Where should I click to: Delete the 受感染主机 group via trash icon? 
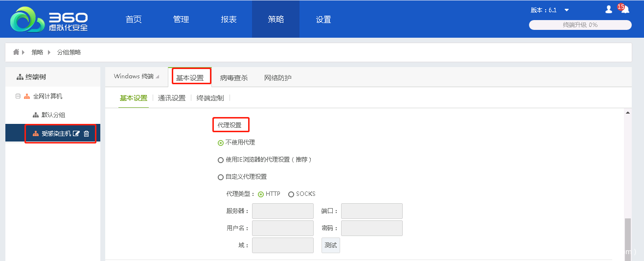(x=87, y=134)
